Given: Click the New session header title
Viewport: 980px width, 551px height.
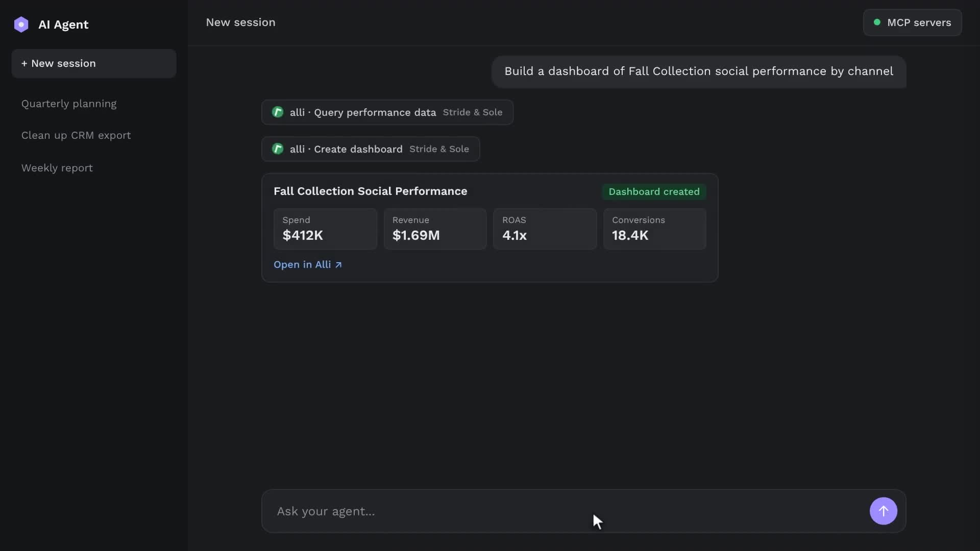Looking at the screenshot, I should coord(240,22).
